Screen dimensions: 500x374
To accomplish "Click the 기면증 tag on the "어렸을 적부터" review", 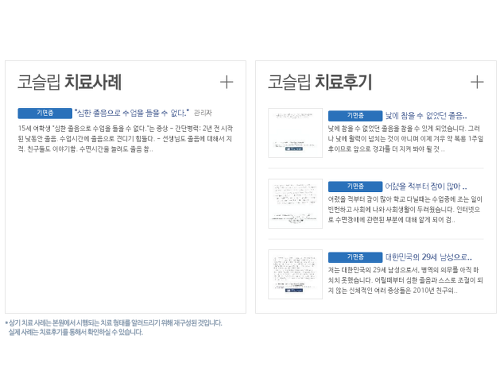I will (x=355, y=186).
